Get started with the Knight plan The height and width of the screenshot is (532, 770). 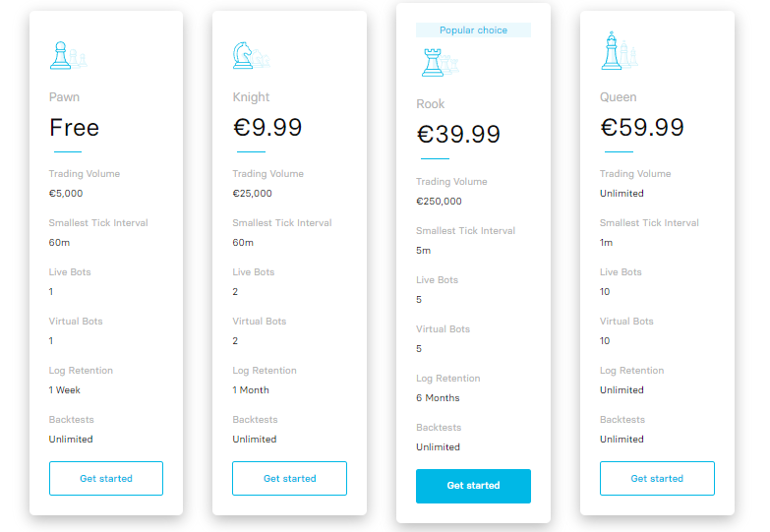tap(289, 478)
